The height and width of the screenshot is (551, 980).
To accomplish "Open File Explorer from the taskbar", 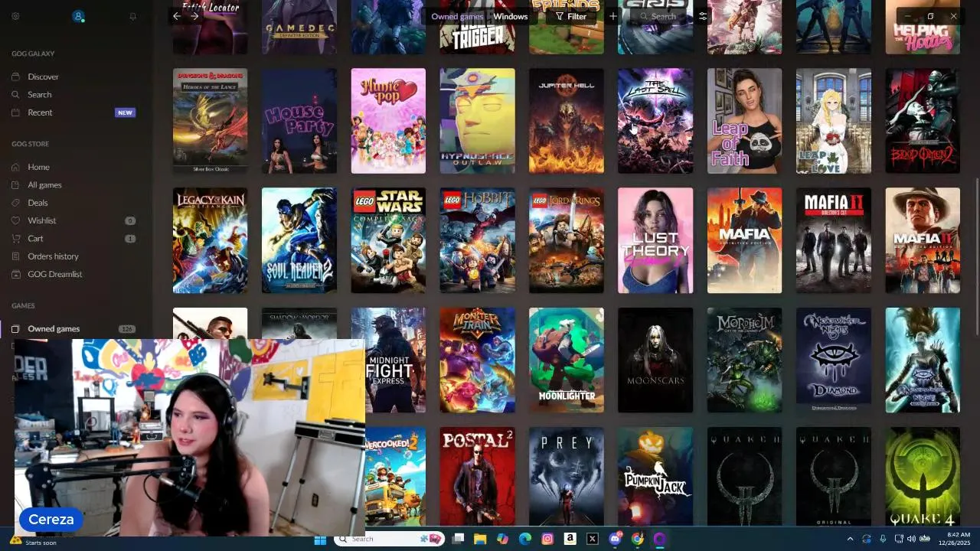I will tap(480, 539).
